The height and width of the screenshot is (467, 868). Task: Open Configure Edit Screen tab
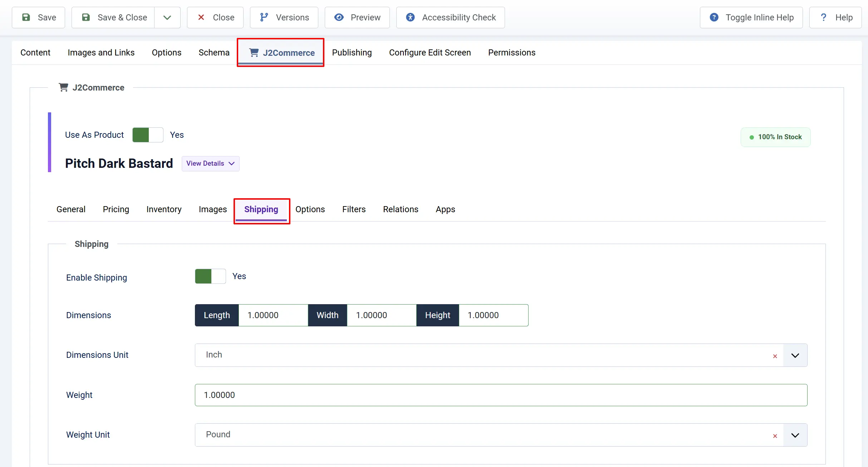click(430, 53)
